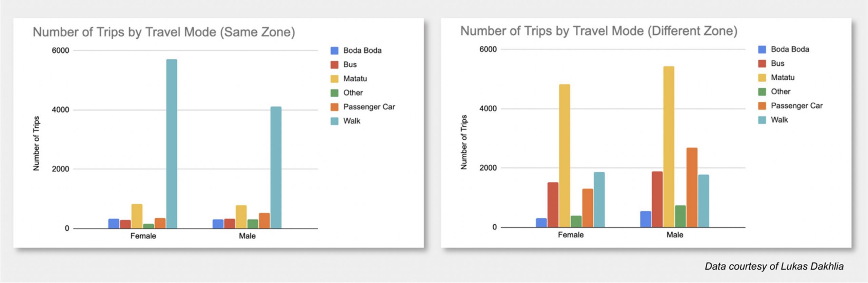Click "Walk" legend text in Different Zone chart

click(x=779, y=120)
